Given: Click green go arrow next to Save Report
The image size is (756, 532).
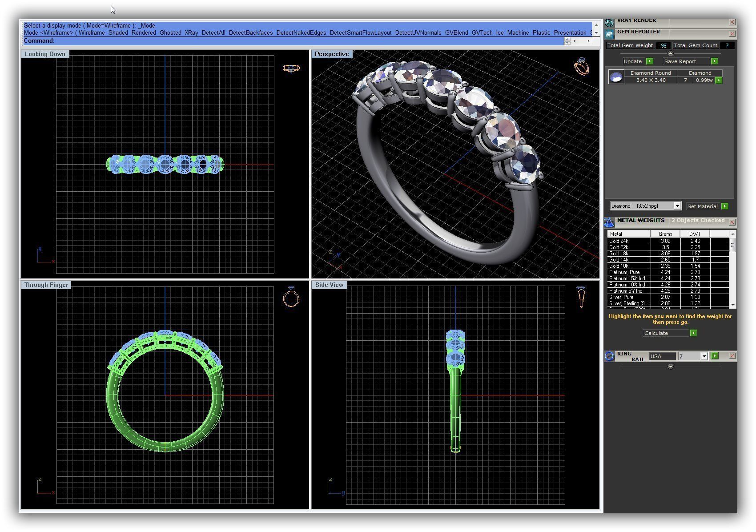Looking at the screenshot, I should (x=714, y=61).
